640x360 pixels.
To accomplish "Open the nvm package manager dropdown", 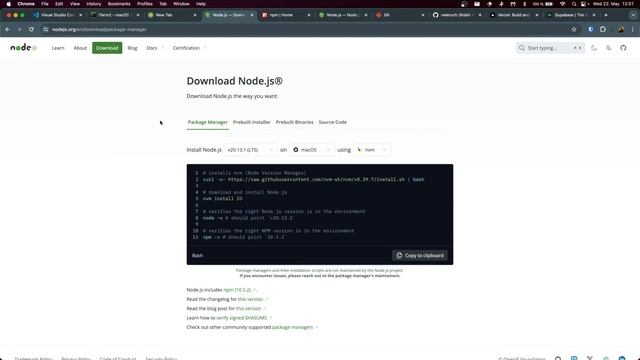I will pos(371,150).
